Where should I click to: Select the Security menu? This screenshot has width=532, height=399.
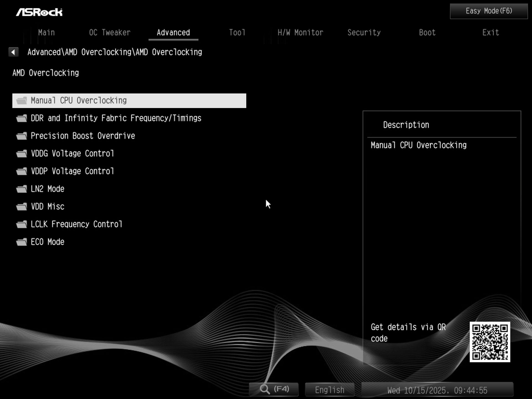point(364,32)
